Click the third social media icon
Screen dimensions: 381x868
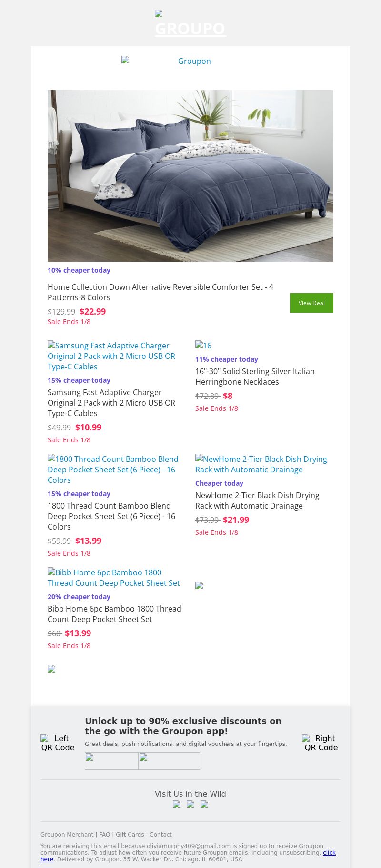click(x=204, y=804)
